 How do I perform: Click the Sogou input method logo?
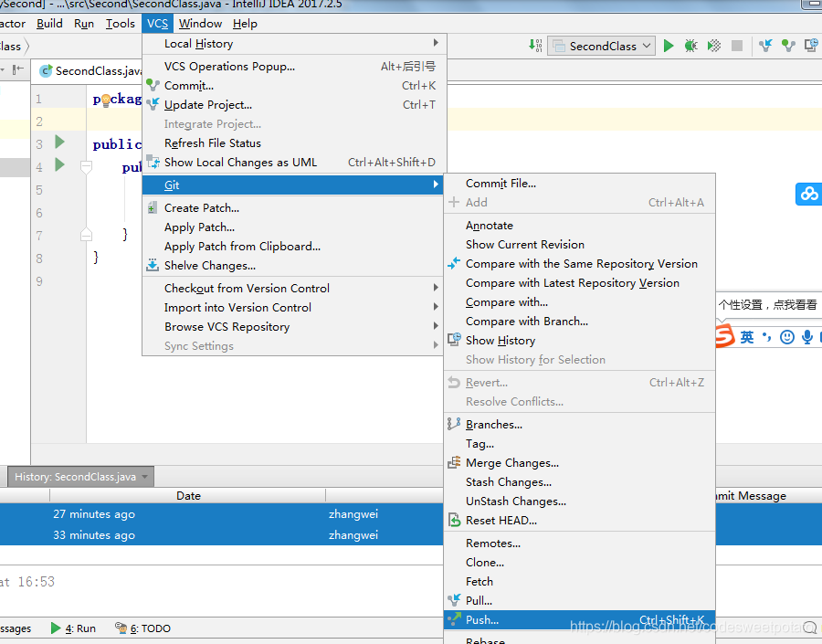(725, 335)
